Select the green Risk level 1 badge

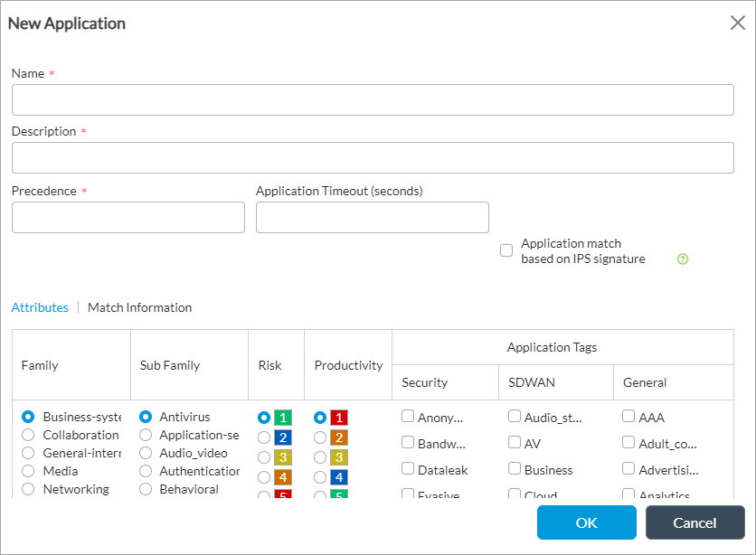click(x=282, y=418)
